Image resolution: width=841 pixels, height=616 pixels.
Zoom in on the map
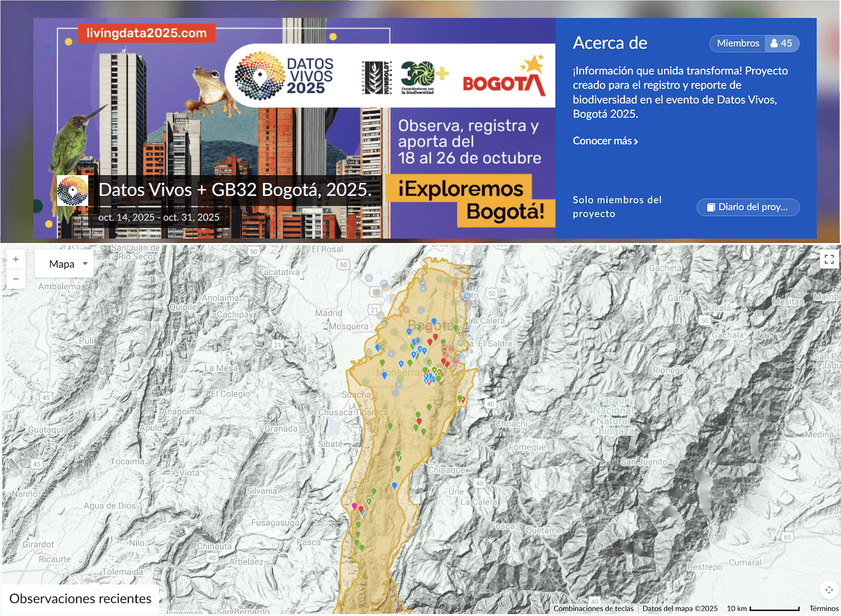pos(16,259)
